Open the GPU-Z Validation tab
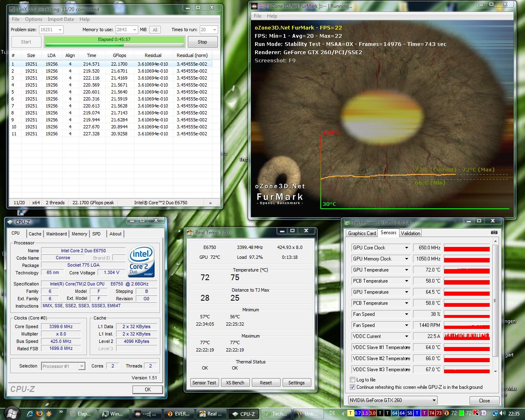Image resolution: width=525 pixels, height=420 pixels. (411, 233)
